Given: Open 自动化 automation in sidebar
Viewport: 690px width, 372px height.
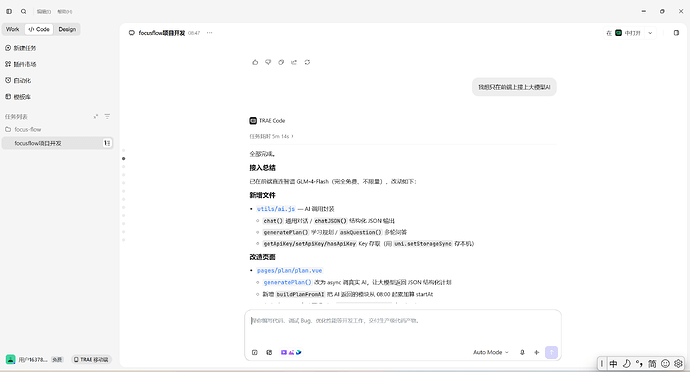Looking at the screenshot, I should click(x=18, y=81).
